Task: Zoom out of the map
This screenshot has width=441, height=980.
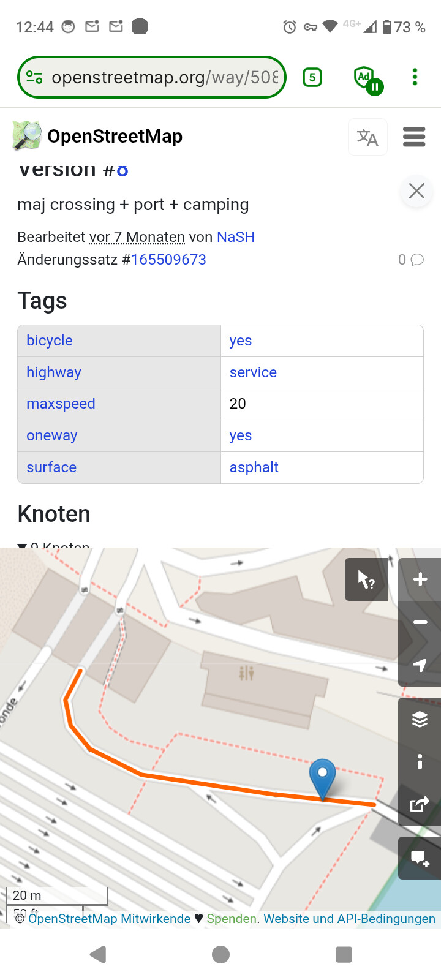Action: 420,622
